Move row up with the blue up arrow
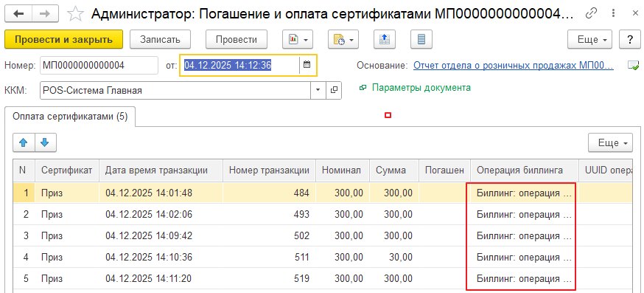Screen dimensions: 644x293 click(24, 142)
